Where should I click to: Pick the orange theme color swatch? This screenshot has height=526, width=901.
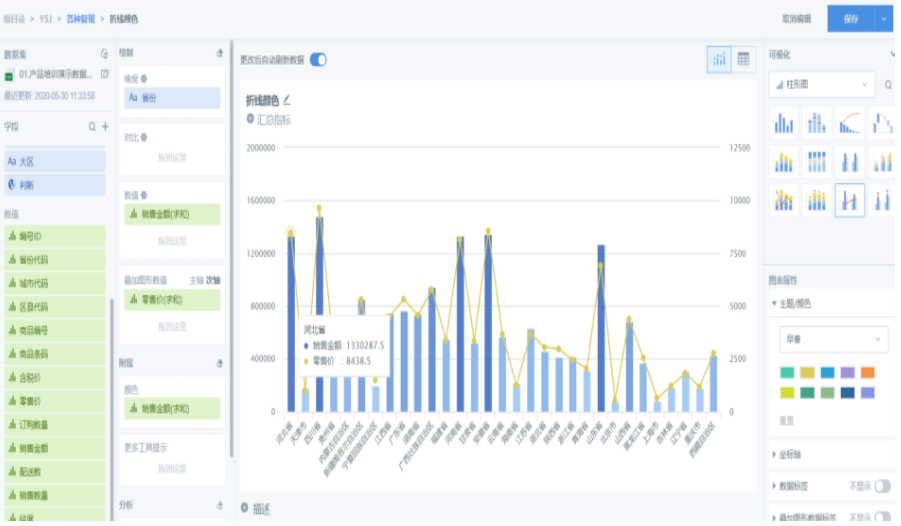coord(868,373)
